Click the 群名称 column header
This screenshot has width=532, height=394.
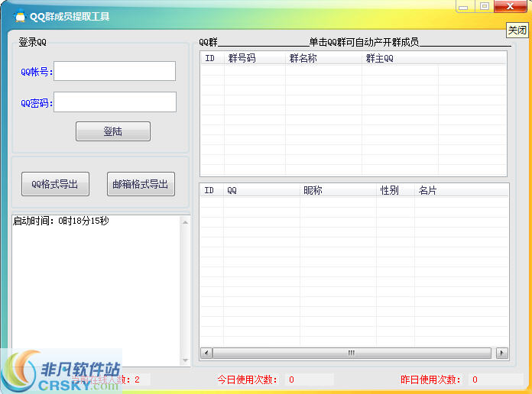tap(323, 58)
